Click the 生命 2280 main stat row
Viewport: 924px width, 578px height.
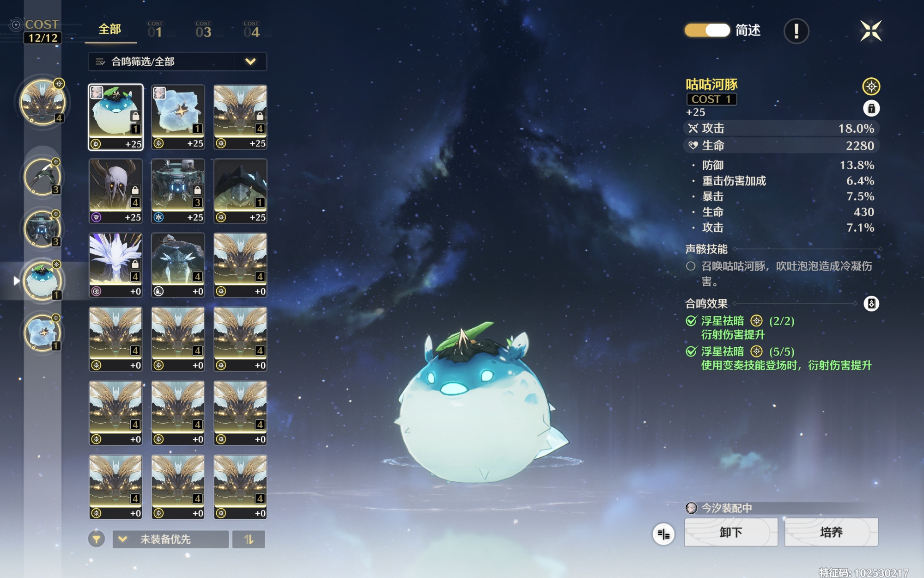click(781, 146)
